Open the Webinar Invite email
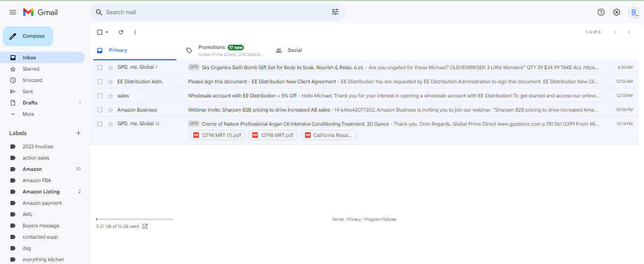 (365, 110)
